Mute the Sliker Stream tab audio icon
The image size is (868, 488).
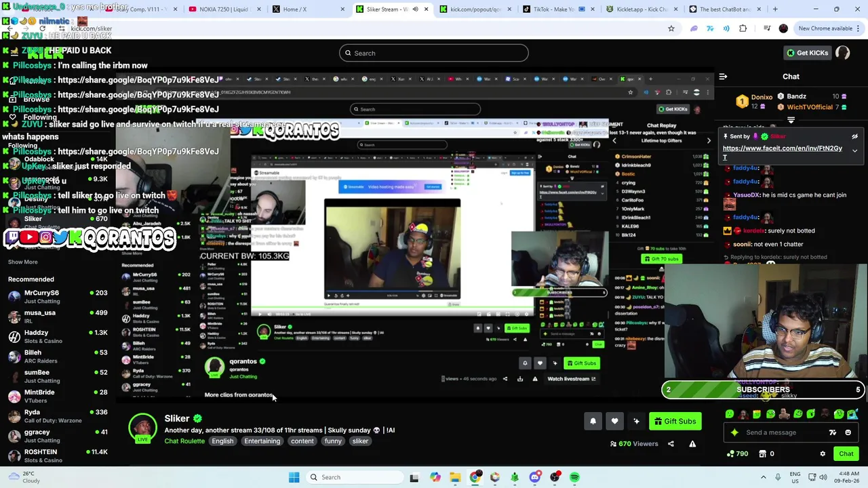point(415,9)
